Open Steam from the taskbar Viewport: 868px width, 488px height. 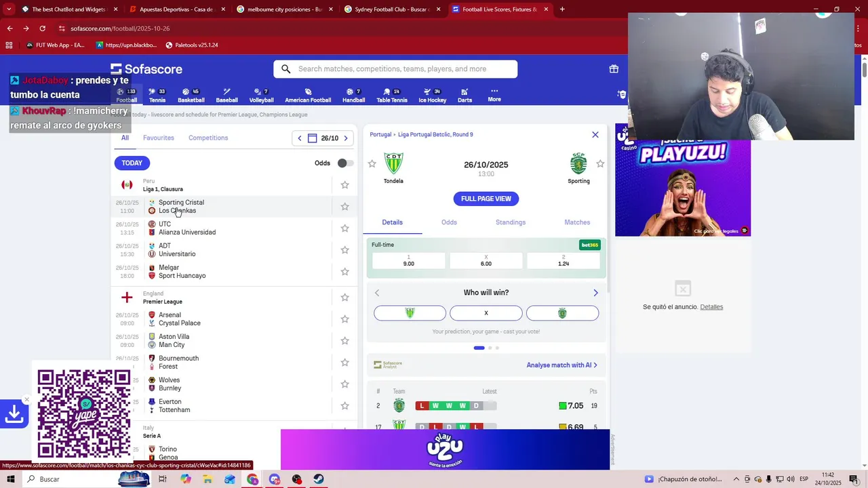pos(318,479)
